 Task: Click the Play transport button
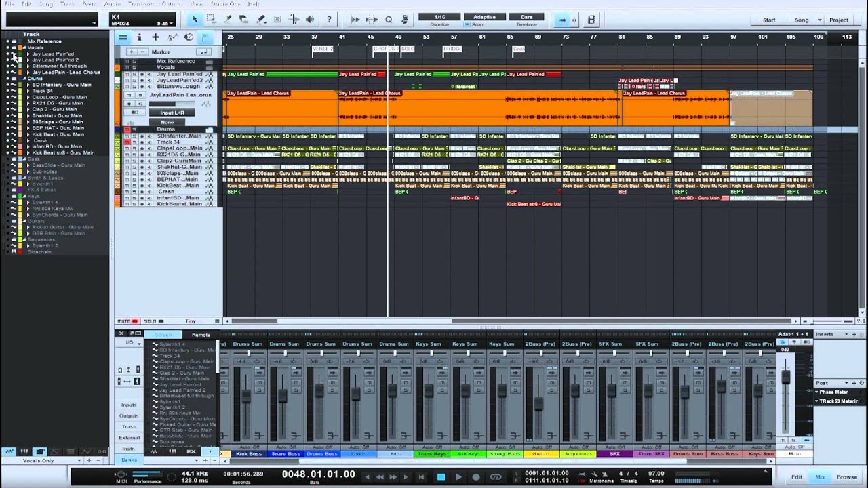click(458, 477)
